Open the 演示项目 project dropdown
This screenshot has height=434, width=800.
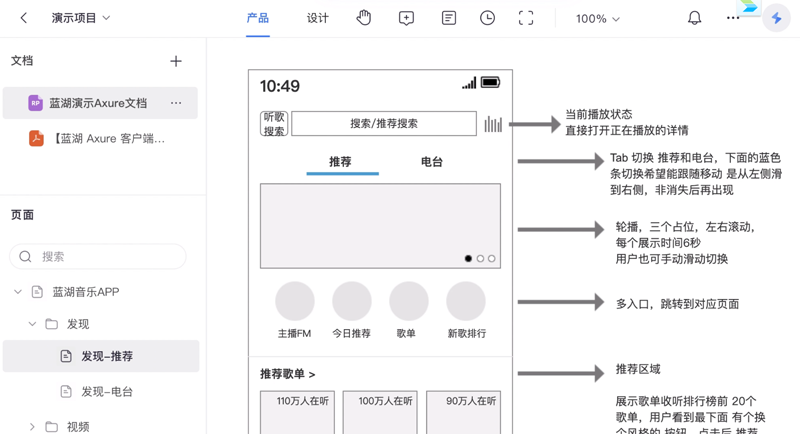pyautogui.click(x=81, y=18)
